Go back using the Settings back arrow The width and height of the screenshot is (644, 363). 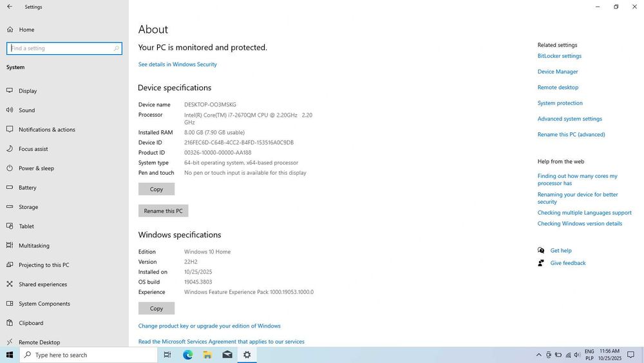click(x=10, y=6)
